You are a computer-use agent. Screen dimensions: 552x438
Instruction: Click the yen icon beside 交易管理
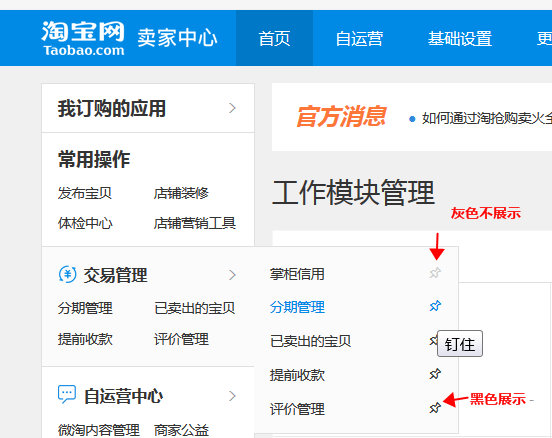click(x=67, y=274)
